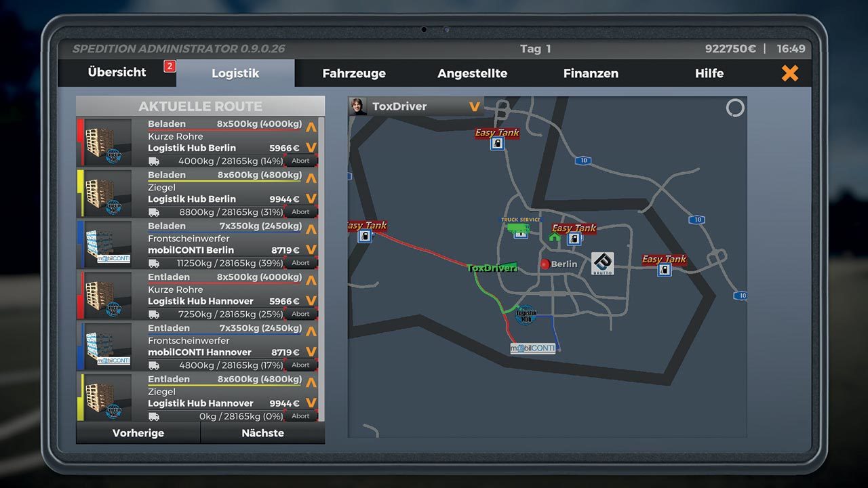Close the tablet with orange X
868x488 pixels.
(790, 73)
